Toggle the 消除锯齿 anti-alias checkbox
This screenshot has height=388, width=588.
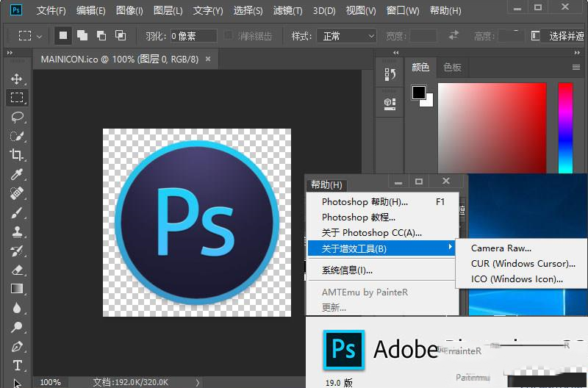(x=228, y=35)
